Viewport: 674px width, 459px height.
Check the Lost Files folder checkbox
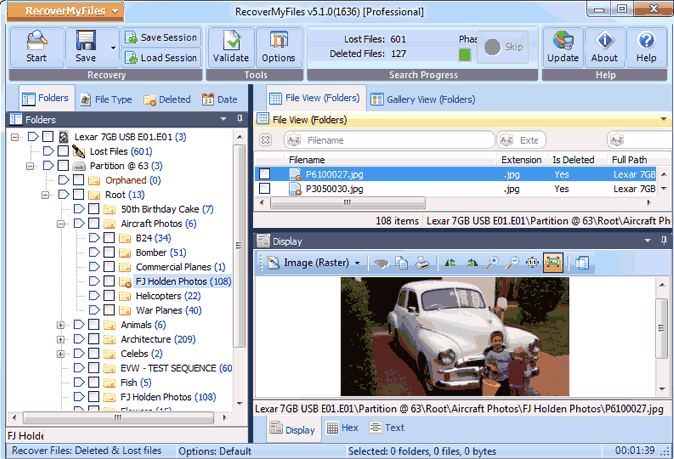click(63, 151)
